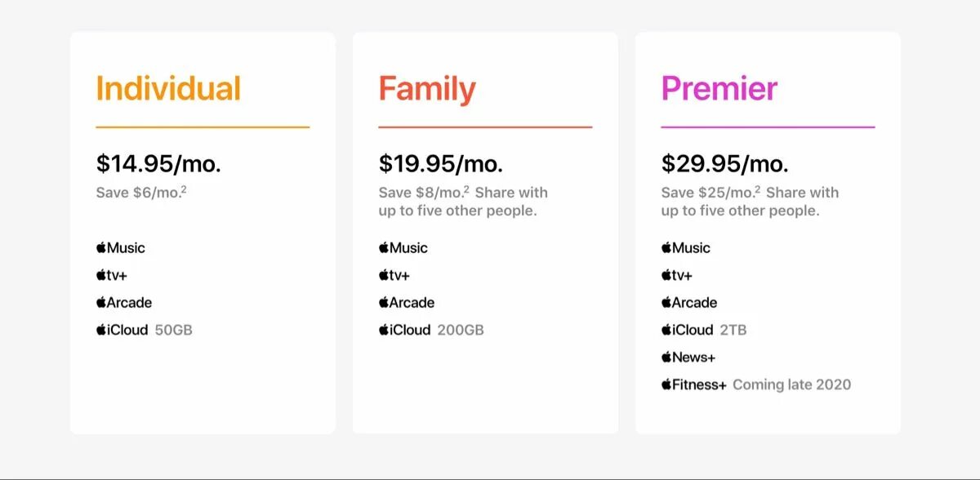The width and height of the screenshot is (980, 480).
Task: Select the Family plan heading
Action: pos(427,88)
